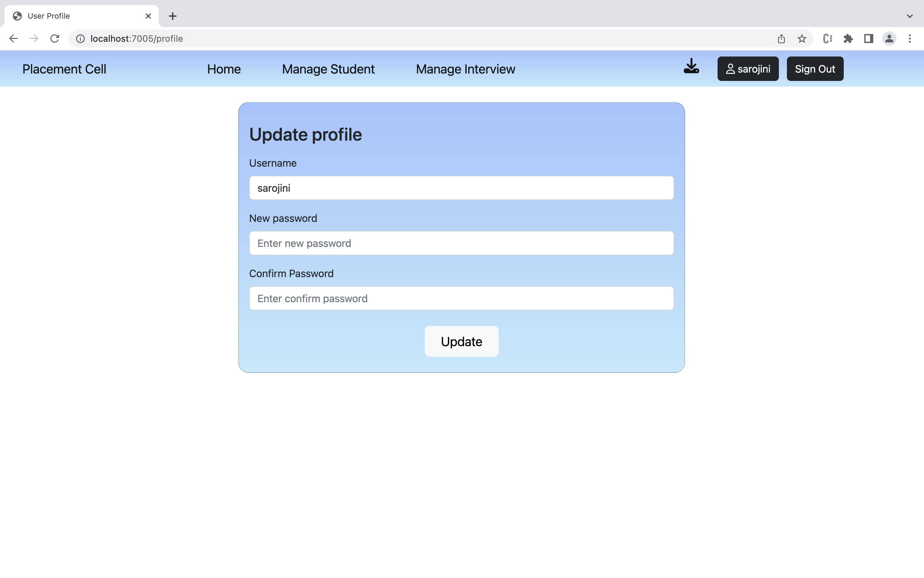Reload the page with the refresh icon
924x578 pixels.
pos(54,38)
